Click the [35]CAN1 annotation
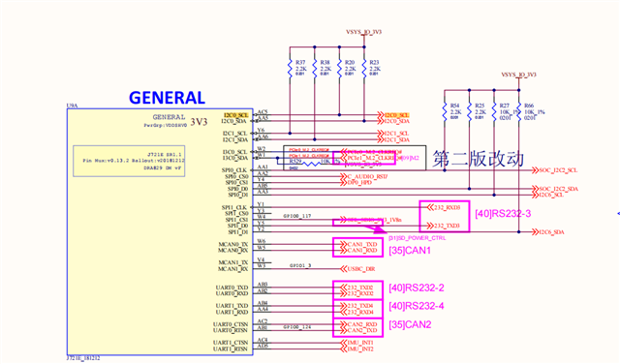Image resolution: width=620 pixels, height=364 pixels. [x=410, y=251]
